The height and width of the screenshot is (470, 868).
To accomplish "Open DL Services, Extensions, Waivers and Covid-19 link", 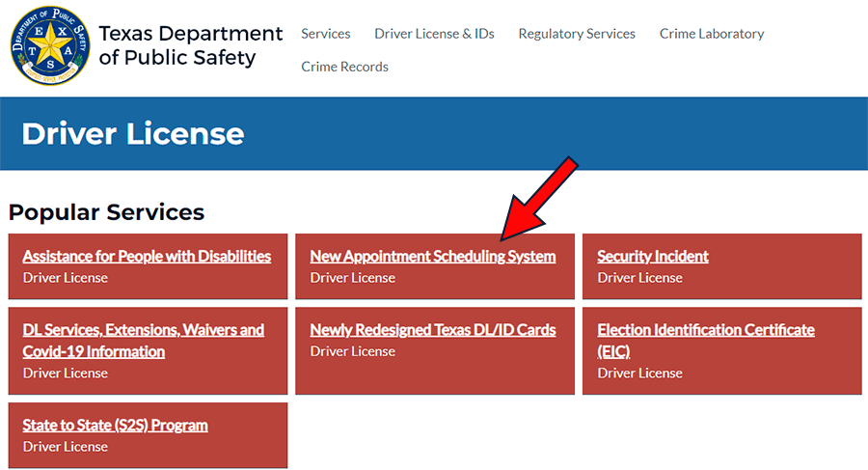I will [144, 341].
